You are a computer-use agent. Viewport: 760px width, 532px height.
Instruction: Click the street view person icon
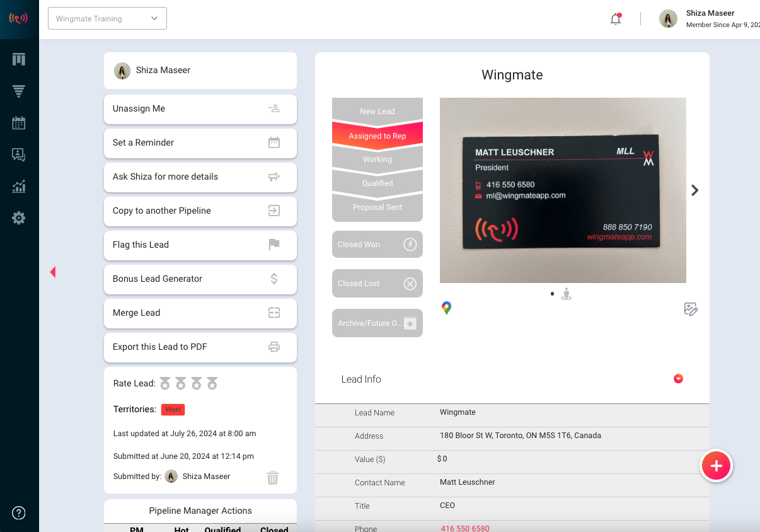[567, 294]
